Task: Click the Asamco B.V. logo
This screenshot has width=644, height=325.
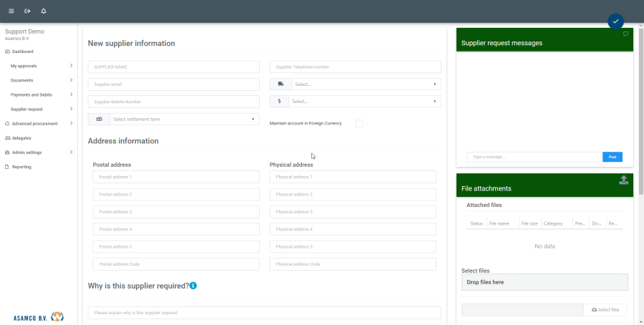Action: click(x=39, y=316)
